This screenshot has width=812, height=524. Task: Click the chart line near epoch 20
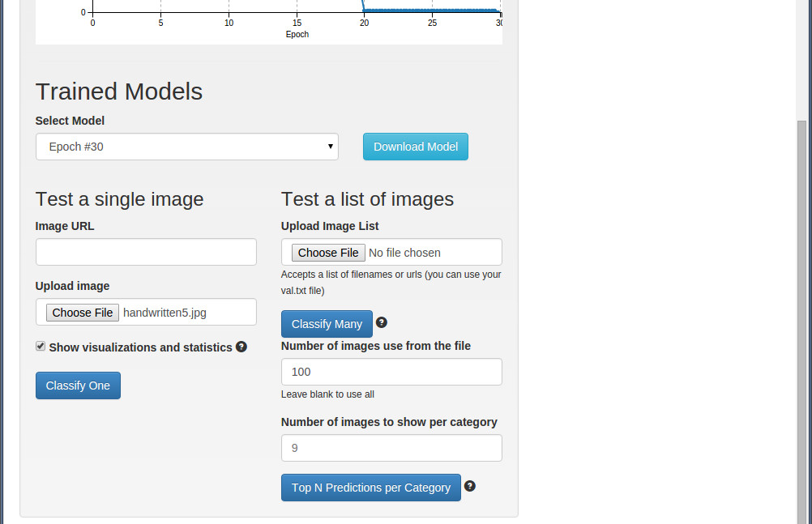[x=364, y=7]
